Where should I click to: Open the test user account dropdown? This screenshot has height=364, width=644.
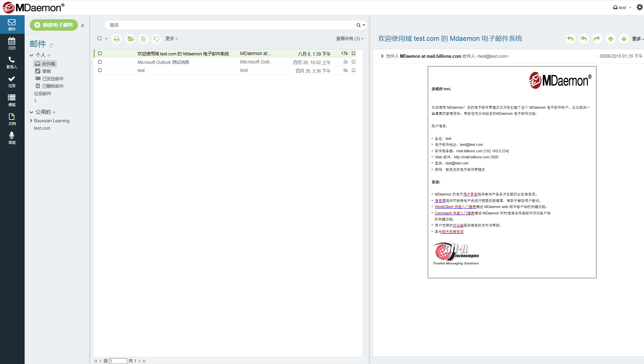tap(622, 7)
